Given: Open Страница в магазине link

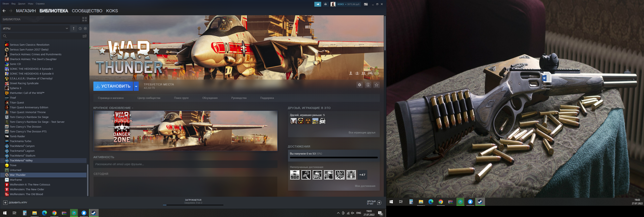Looking at the screenshot, I should [111, 98].
